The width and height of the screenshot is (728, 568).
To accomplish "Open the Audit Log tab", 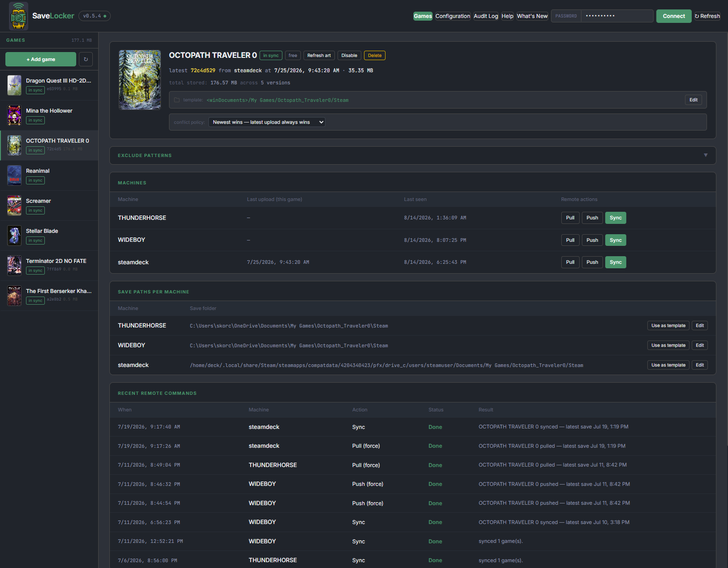I will pyautogui.click(x=486, y=16).
